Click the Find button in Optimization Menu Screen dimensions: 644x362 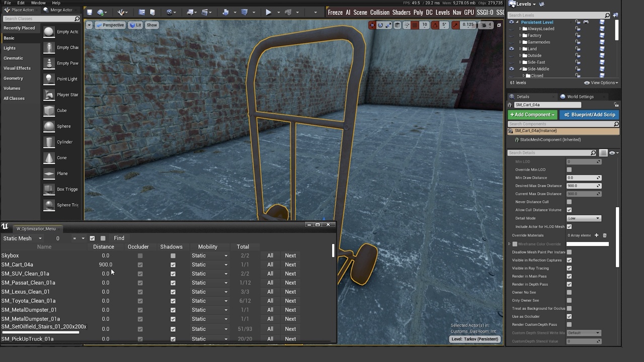[119, 238]
